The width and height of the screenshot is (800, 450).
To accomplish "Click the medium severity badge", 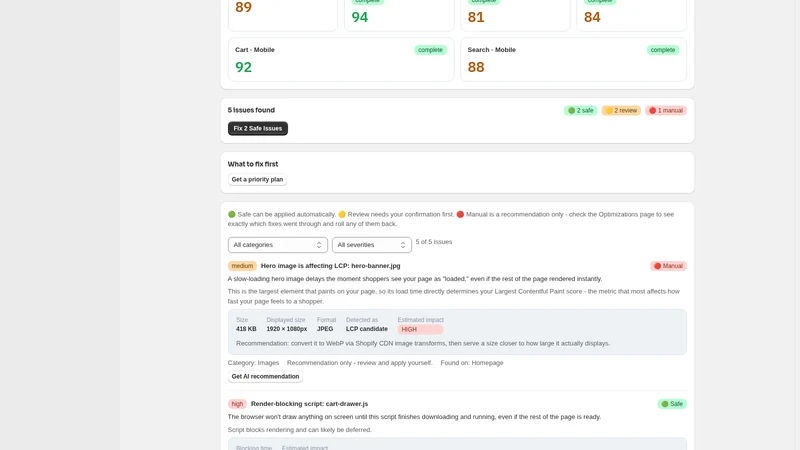I will [242, 266].
